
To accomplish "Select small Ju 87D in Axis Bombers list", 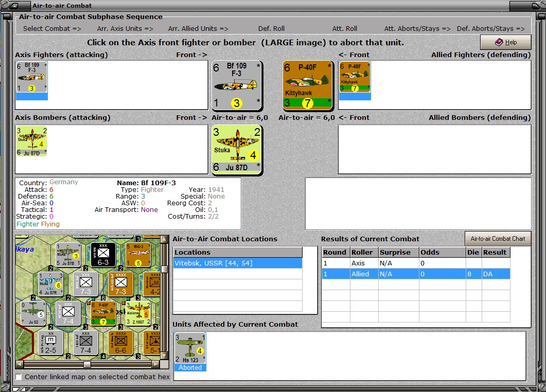I will pyautogui.click(x=32, y=141).
